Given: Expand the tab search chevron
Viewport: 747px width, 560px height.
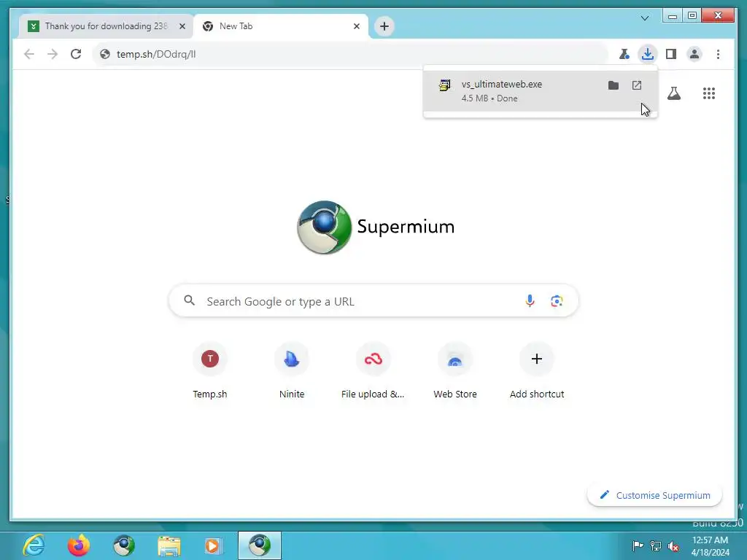Looking at the screenshot, I should [645, 18].
